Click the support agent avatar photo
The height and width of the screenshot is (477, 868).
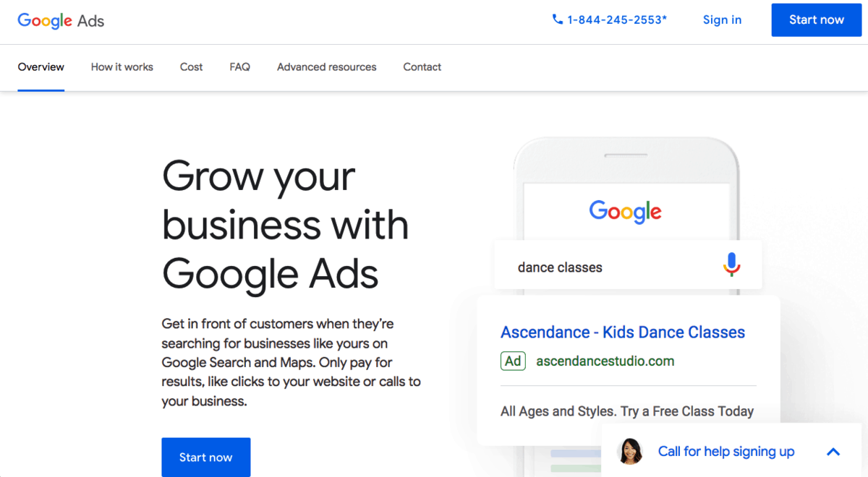tap(630, 451)
